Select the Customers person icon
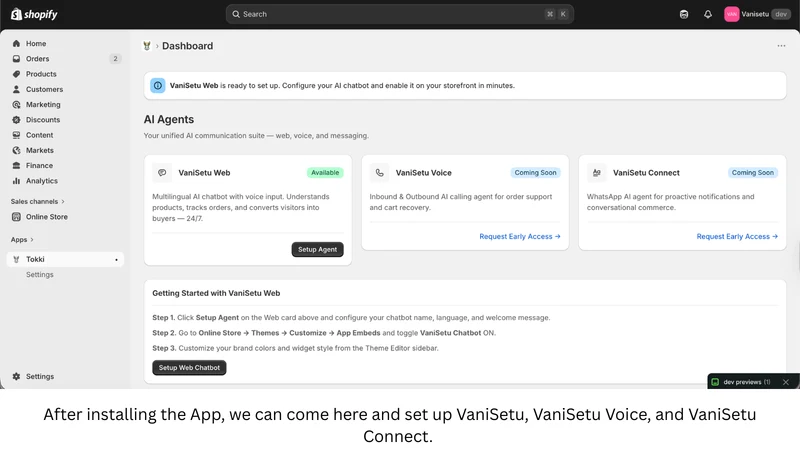This screenshot has height=450, width=800. [x=16, y=89]
